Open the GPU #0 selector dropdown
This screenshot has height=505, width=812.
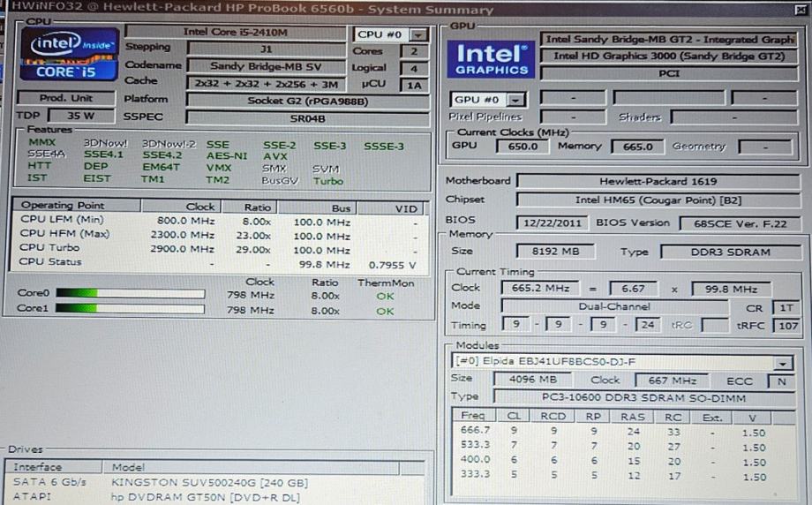(x=515, y=100)
